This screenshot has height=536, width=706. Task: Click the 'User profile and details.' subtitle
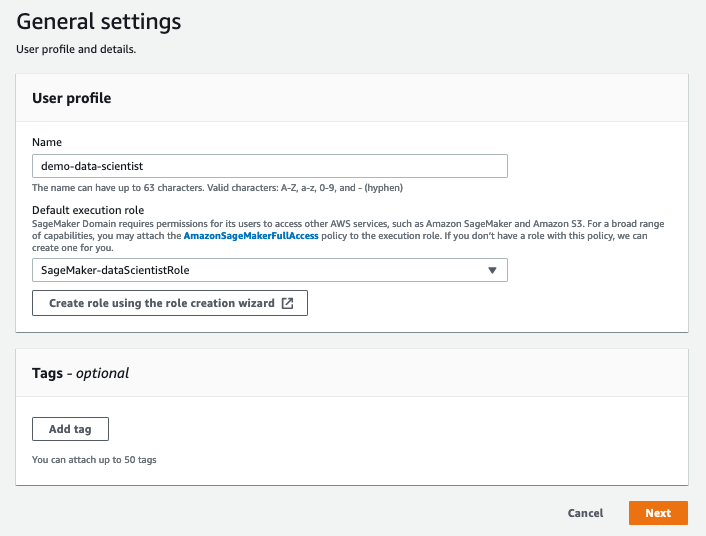pos(76,49)
